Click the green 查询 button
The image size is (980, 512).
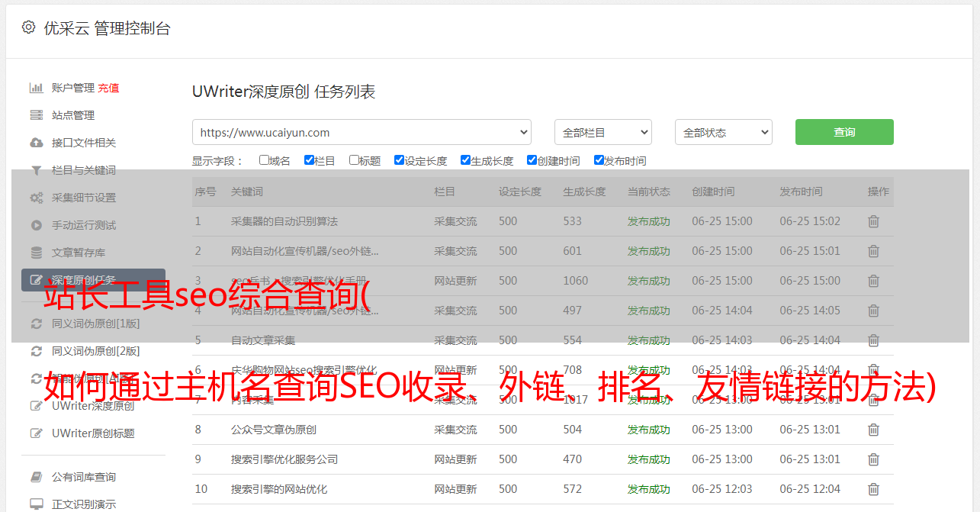click(844, 132)
